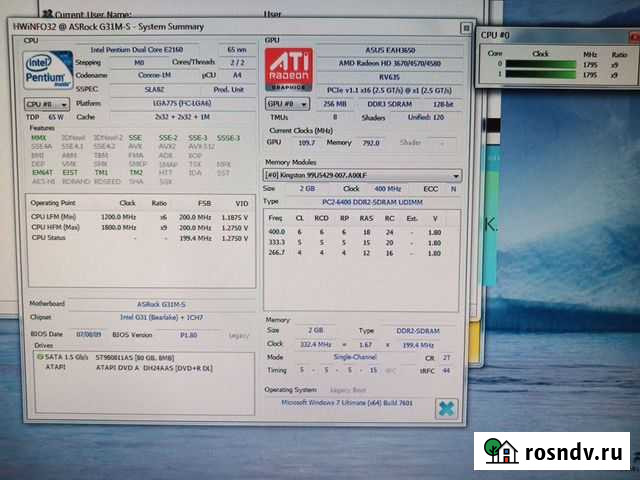640x480 pixels.
Task: Expand the Kingston memory module dropdown
Action: pyautogui.click(x=361, y=176)
